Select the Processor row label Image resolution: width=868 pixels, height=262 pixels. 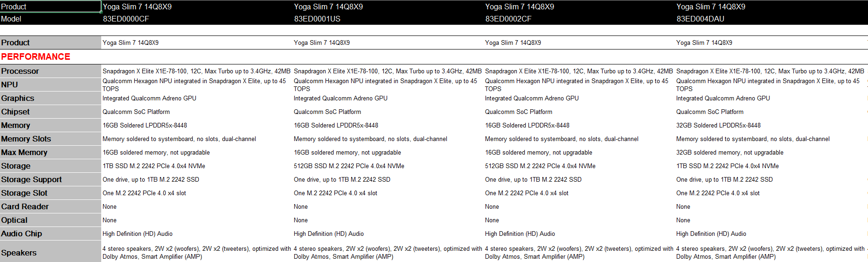point(20,71)
